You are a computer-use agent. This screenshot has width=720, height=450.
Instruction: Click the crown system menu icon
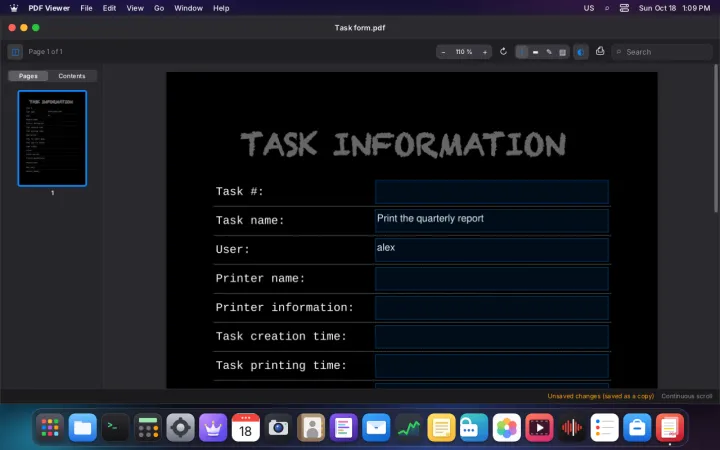coord(14,8)
